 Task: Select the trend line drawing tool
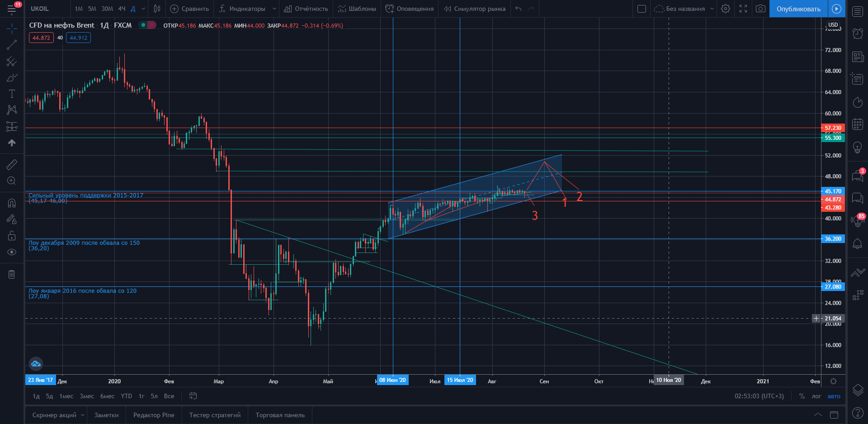tap(12, 45)
